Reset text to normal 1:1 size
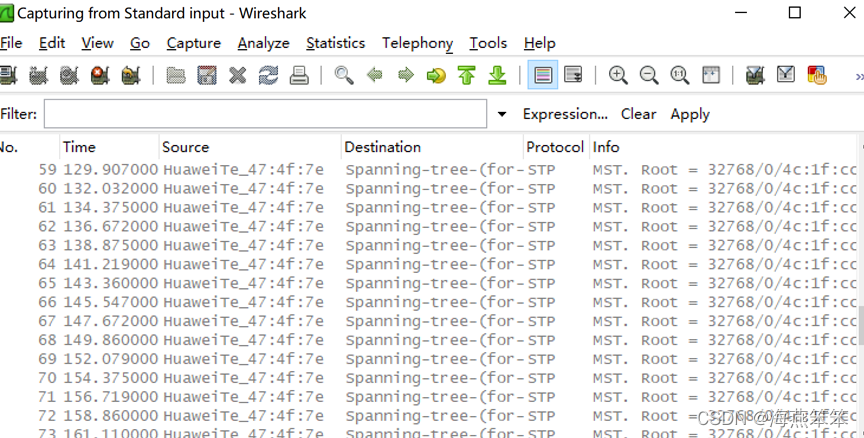This screenshot has width=864, height=438. coord(680,75)
